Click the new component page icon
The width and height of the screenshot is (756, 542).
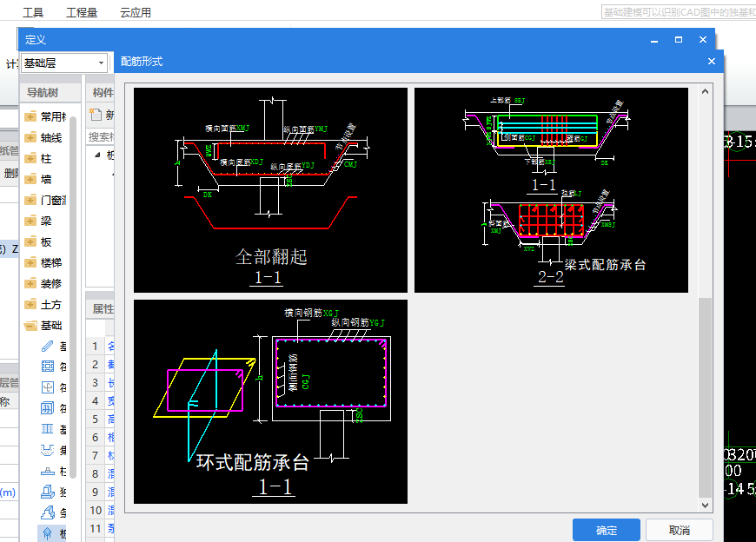[x=96, y=115]
